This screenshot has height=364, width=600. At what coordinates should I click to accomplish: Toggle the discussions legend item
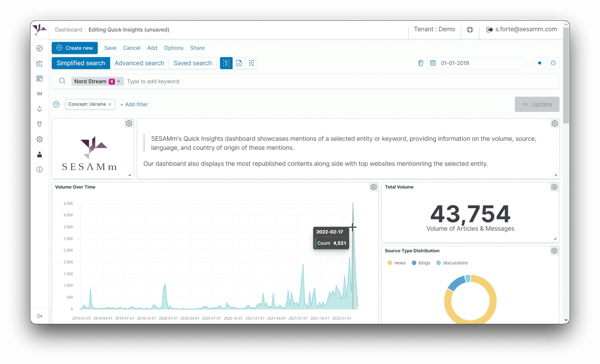[x=452, y=263]
